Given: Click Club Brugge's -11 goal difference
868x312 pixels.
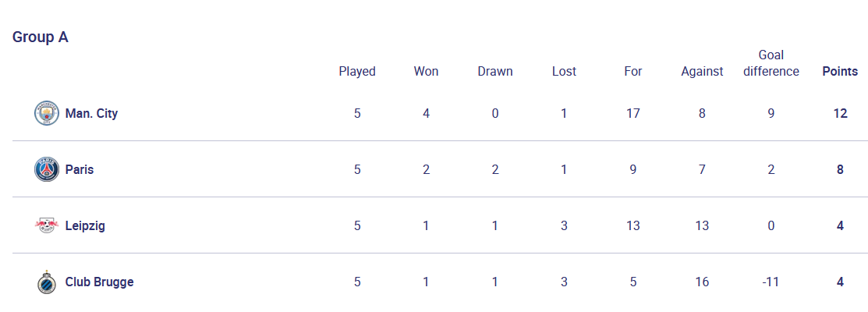Looking at the screenshot, I should pyautogui.click(x=771, y=282).
